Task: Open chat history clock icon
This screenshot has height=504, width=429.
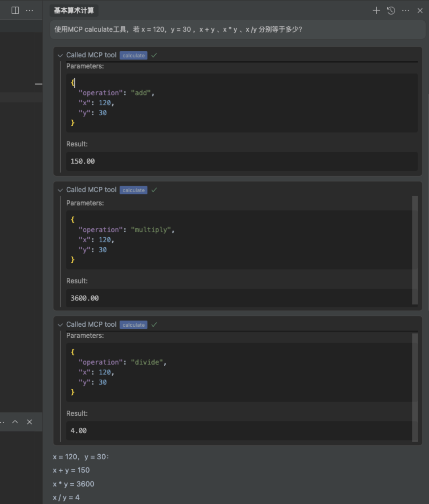Action: coord(391,10)
